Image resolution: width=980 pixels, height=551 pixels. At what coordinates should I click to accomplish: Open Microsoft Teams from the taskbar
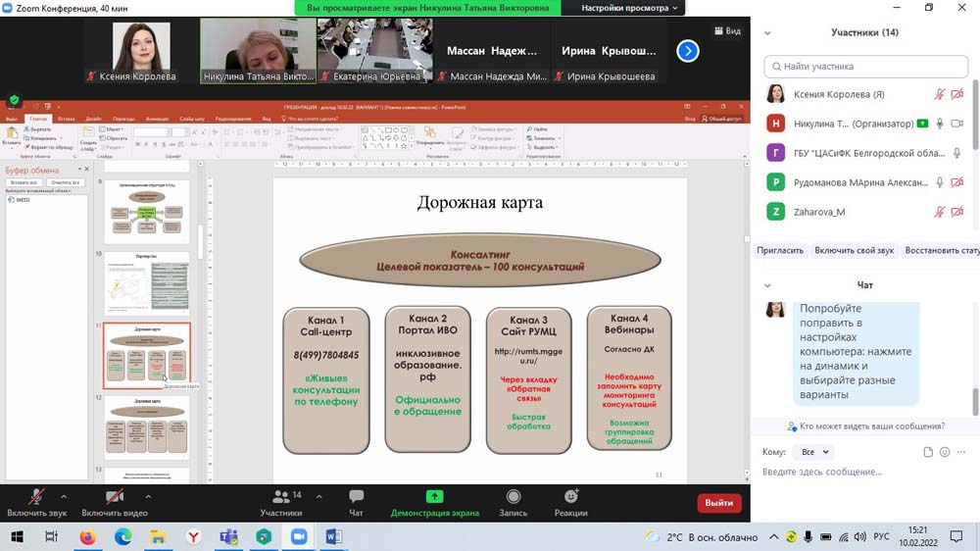point(228,537)
